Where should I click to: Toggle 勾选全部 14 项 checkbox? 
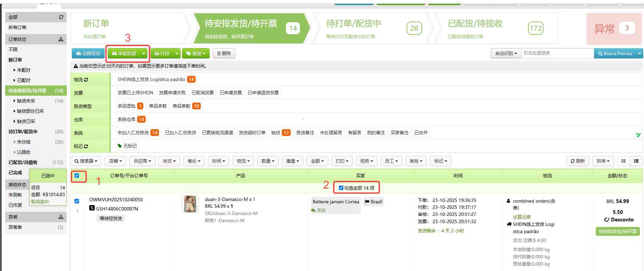coord(341,188)
